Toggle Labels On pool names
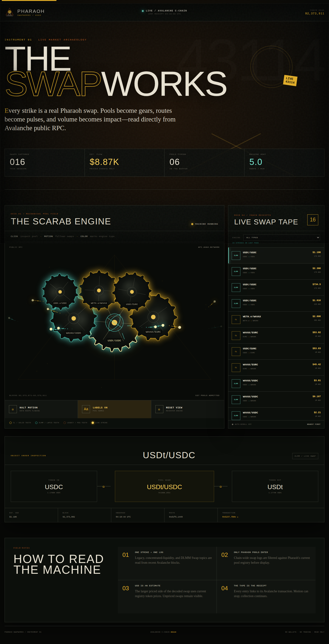 114,409
